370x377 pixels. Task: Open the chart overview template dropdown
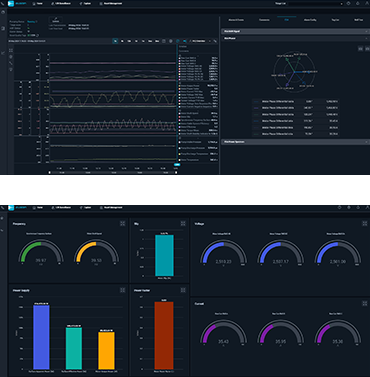[200, 41]
